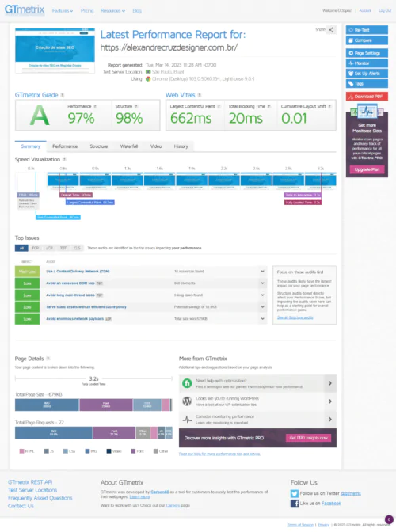Click the WordPress logo icon

[187, 401]
